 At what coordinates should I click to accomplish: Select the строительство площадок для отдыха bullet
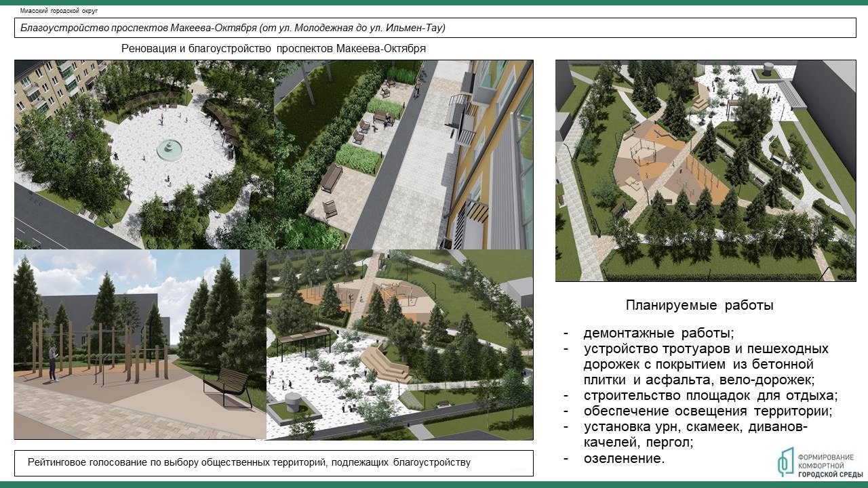click(x=710, y=395)
